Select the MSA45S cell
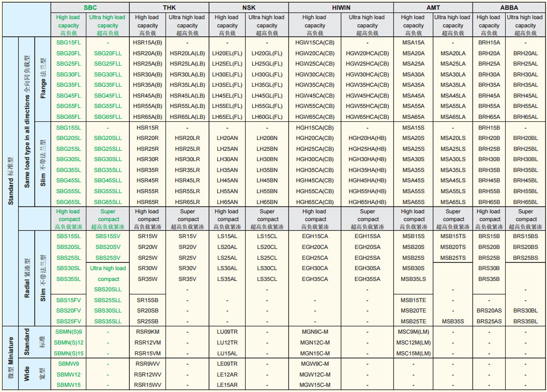This screenshot has width=547, height=392. coord(414,180)
